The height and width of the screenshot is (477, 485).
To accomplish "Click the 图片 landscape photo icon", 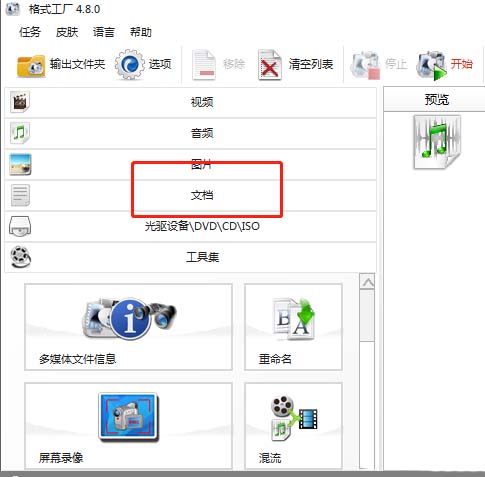I will click(x=20, y=164).
